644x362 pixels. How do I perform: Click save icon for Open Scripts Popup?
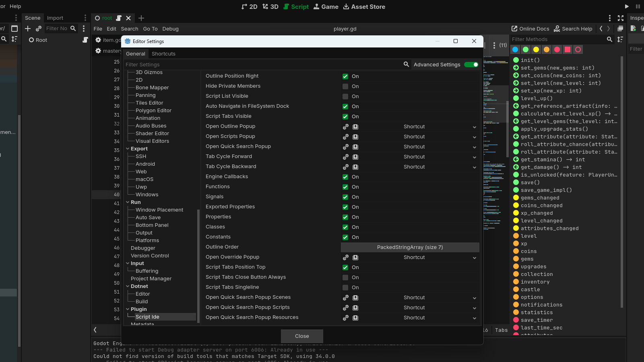tap(355, 137)
